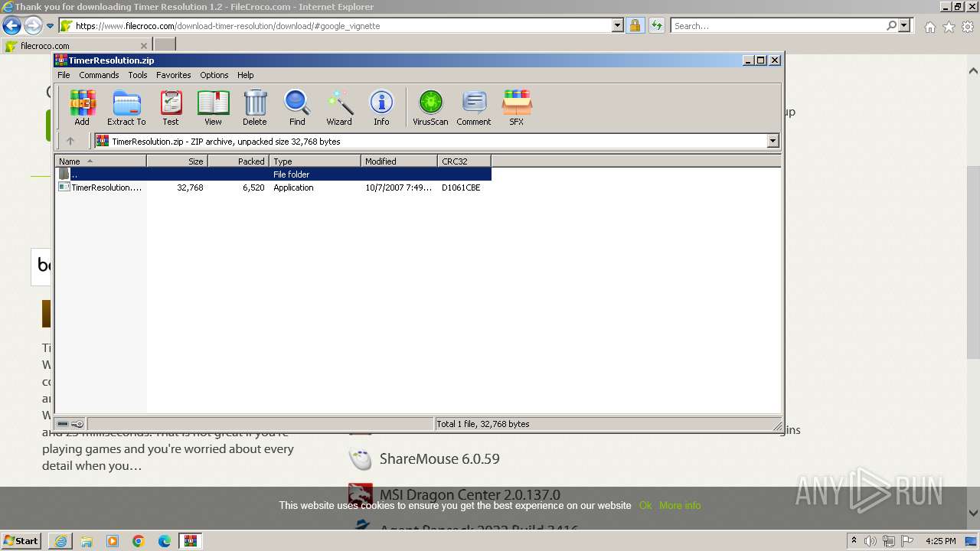Click the SFX archive icon
Screen dimensions: 980x551
click(517, 108)
